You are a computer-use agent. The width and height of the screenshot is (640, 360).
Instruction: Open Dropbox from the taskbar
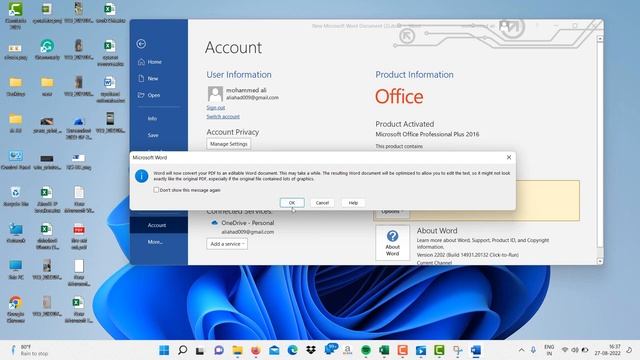click(x=311, y=350)
